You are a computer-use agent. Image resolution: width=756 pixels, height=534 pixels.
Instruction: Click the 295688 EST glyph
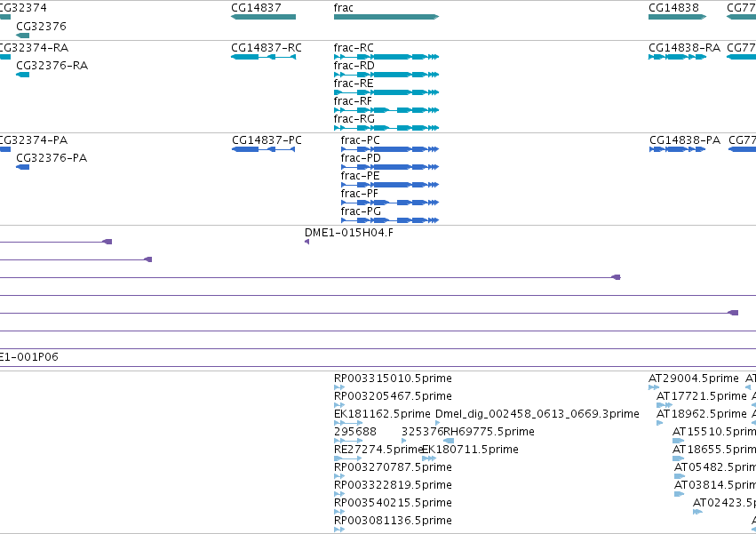(348, 441)
